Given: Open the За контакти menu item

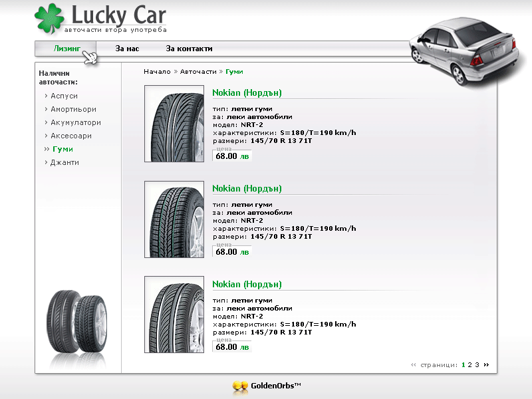Looking at the screenshot, I should (189, 49).
